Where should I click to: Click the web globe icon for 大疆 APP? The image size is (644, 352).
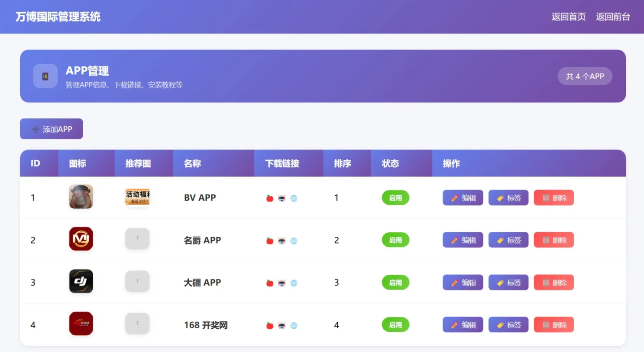pyautogui.click(x=294, y=283)
